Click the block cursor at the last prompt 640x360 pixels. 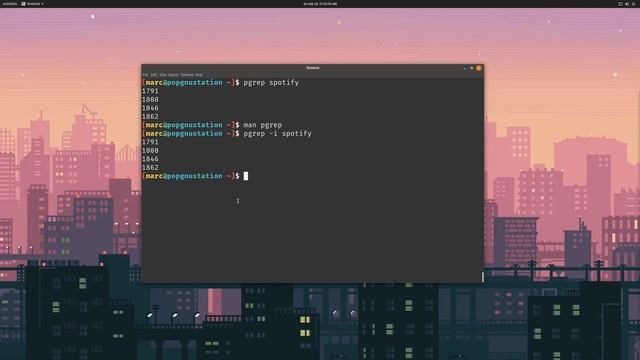coord(246,176)
